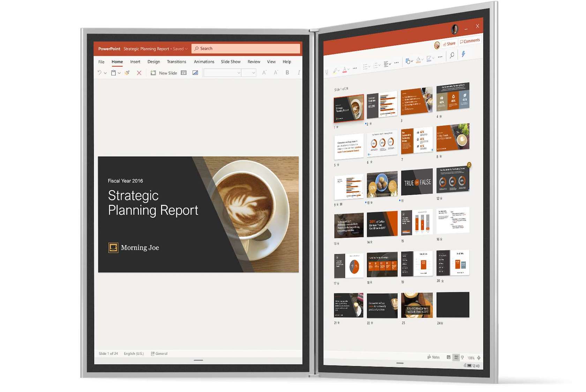Click the New Slide button
Viewport: 586px width, 392px height.
click(164, 73)
